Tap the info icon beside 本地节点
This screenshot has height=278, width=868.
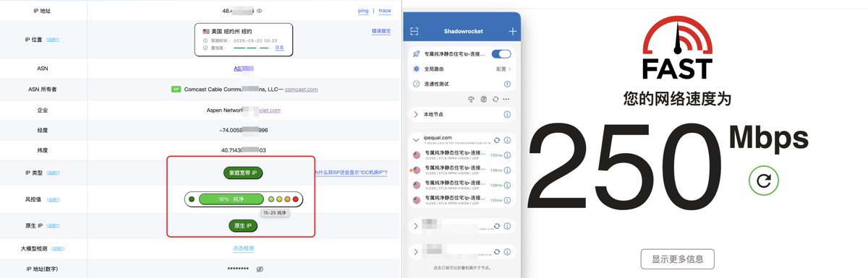pyautogui.click(x=508, y=114)
